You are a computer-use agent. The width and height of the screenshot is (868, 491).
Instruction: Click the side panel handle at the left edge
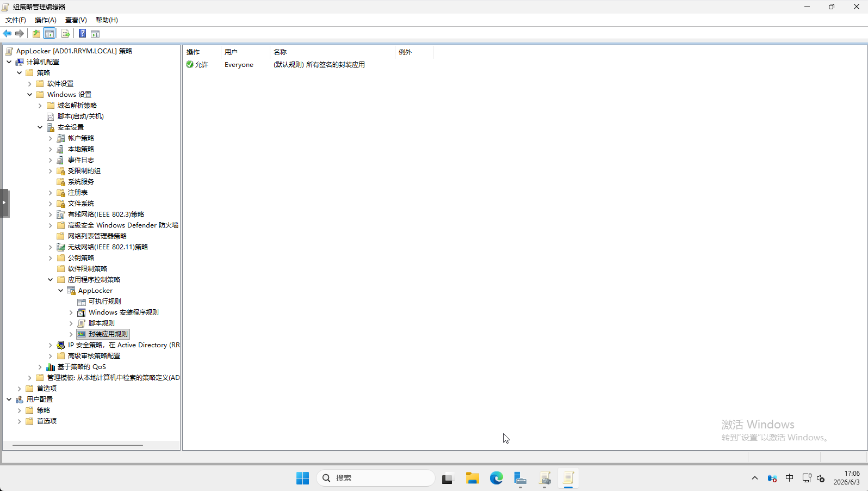[4, 202]
